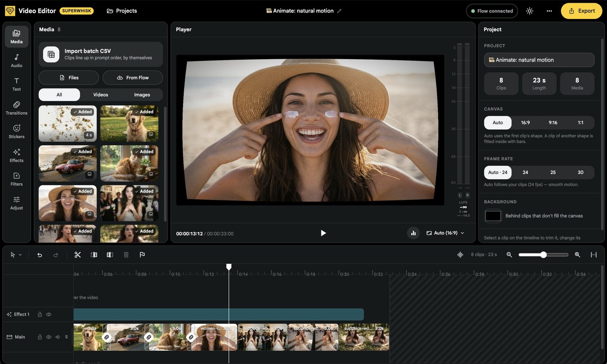Lock the Effect 1 track

point(39,314)
